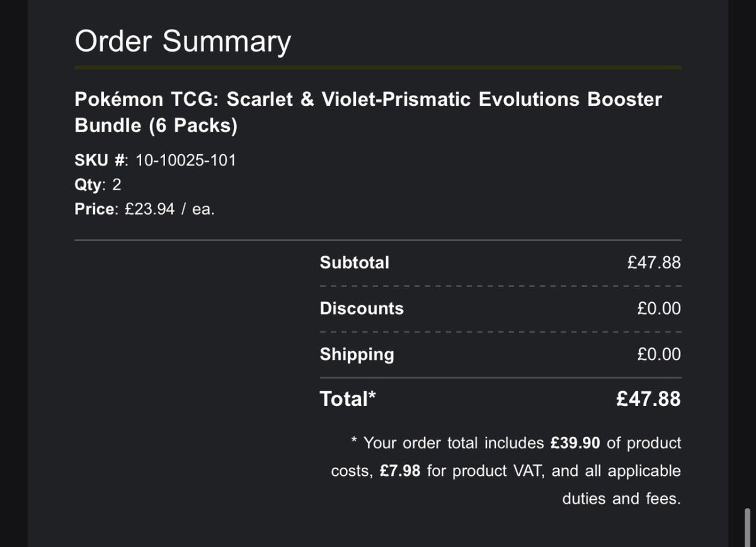
Task: Select the quantity value 2
Action: click(x=117, y=184)
